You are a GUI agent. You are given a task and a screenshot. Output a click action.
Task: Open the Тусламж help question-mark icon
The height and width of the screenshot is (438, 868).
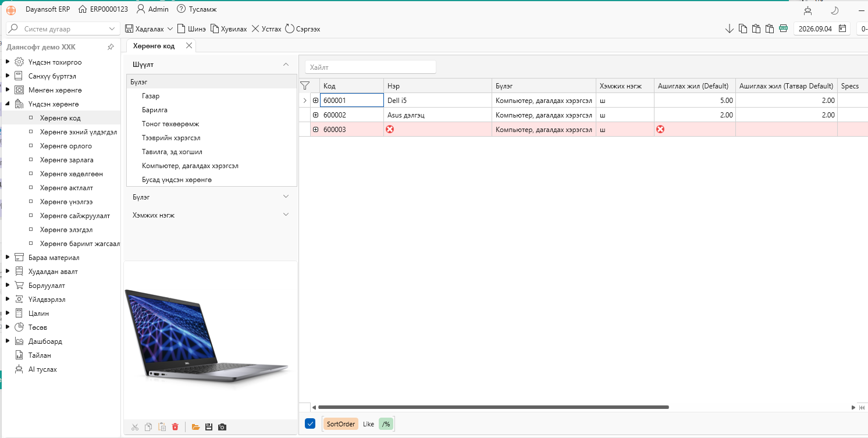coord(181,9)
